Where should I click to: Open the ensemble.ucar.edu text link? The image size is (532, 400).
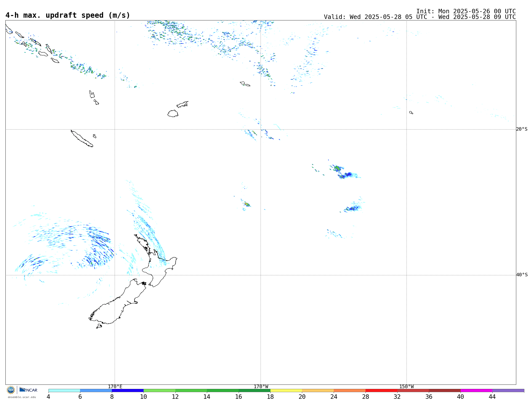(x=22, y=397)
